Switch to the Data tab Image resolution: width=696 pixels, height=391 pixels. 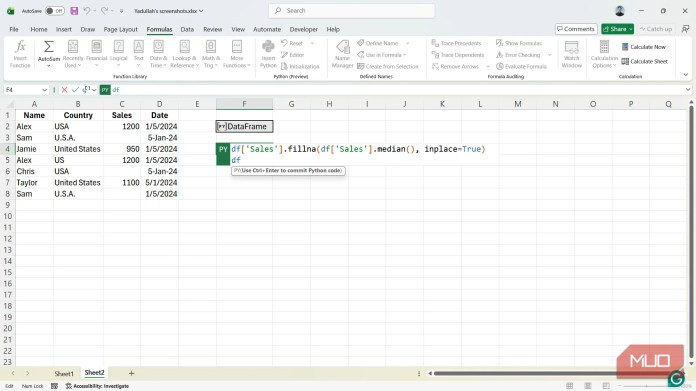tap(187, 29)
